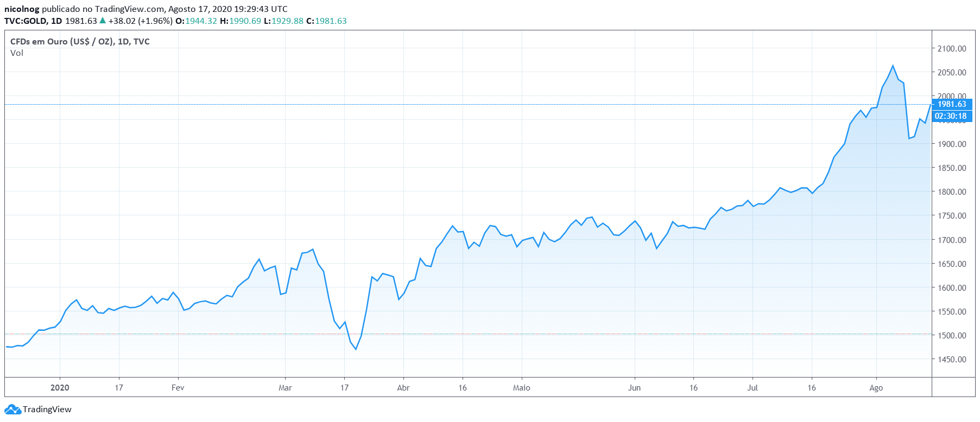Click the Abr date axis label
980x422 pixels.
click(x=403, y=388)
